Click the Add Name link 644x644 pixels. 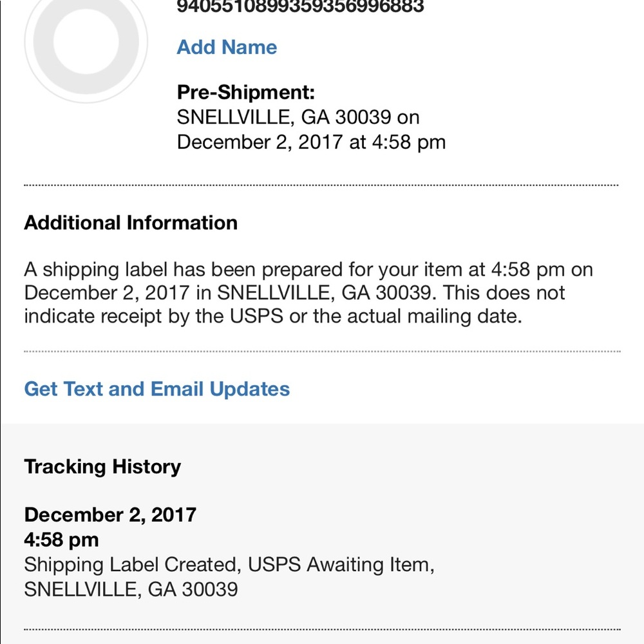pyautogui.click(x=227, y=47)
